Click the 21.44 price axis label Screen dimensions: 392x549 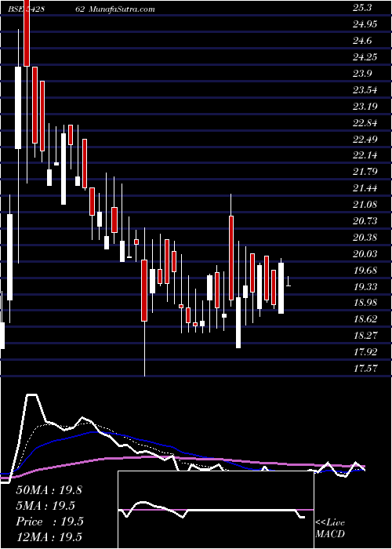point(365,188)
